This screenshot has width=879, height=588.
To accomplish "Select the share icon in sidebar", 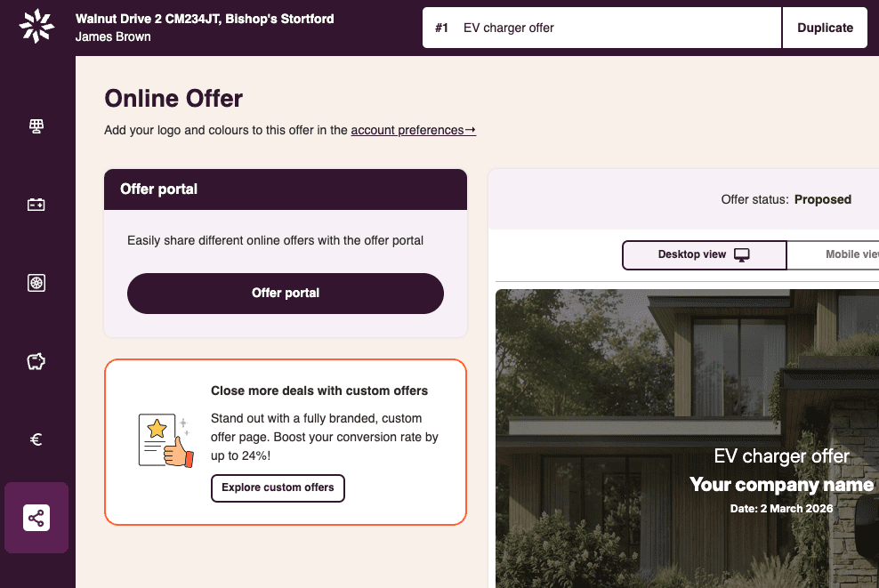I will (x=36, y=518).
